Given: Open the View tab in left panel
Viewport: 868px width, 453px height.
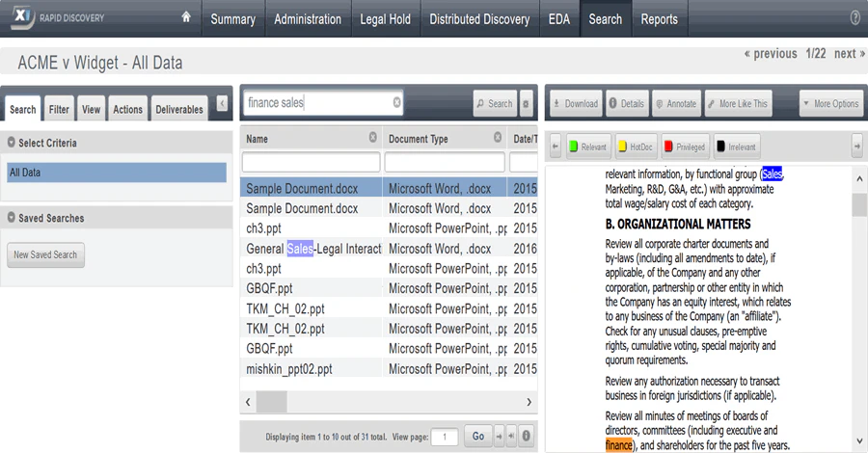Looking at the screenshot, I should pos(92,109).
